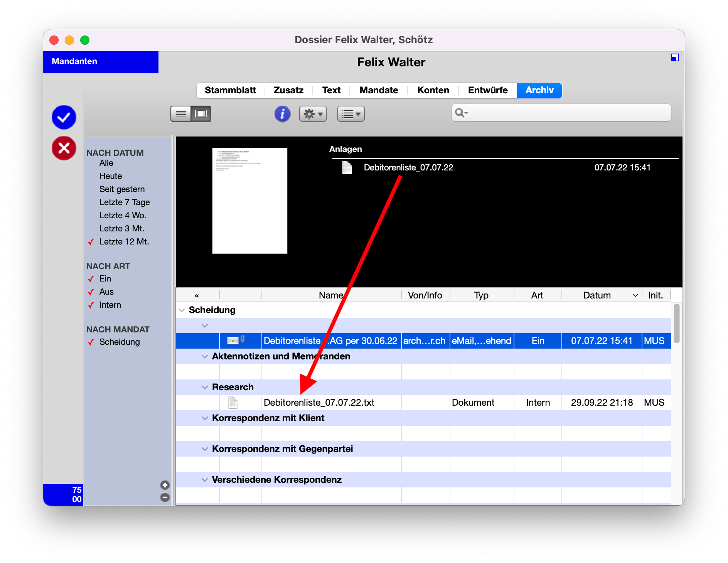The width and height of the screenshot is (728, 563).
Task: Toggle the Intern type filter
Action: [110, 305]
